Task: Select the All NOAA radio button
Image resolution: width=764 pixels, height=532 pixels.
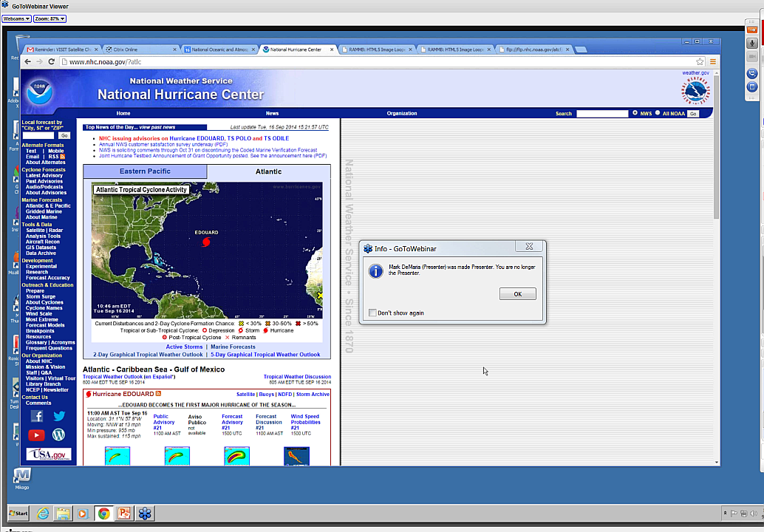Action: click(658, 113)
